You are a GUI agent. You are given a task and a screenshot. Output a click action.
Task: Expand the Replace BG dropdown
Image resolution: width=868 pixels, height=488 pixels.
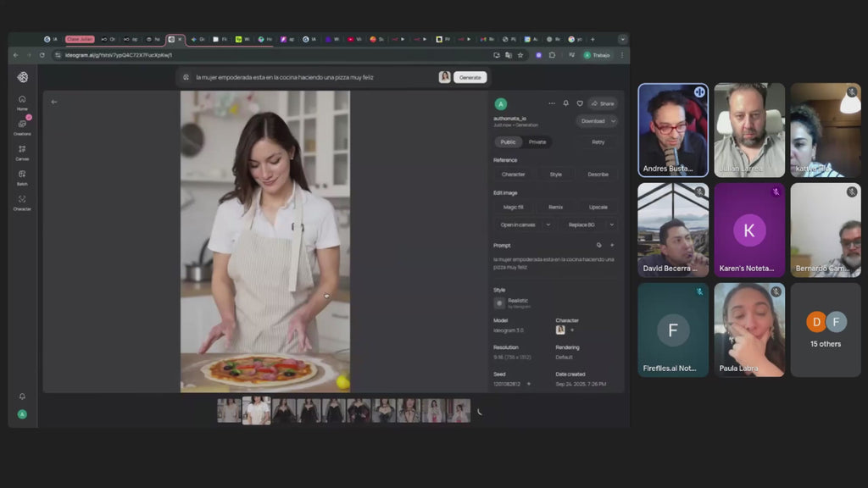610,225
